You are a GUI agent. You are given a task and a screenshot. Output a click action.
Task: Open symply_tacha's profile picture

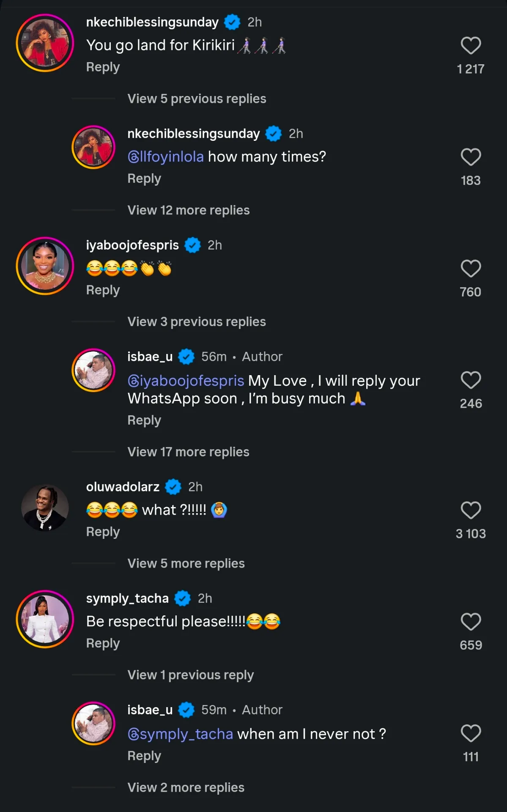tap(45, 619)
